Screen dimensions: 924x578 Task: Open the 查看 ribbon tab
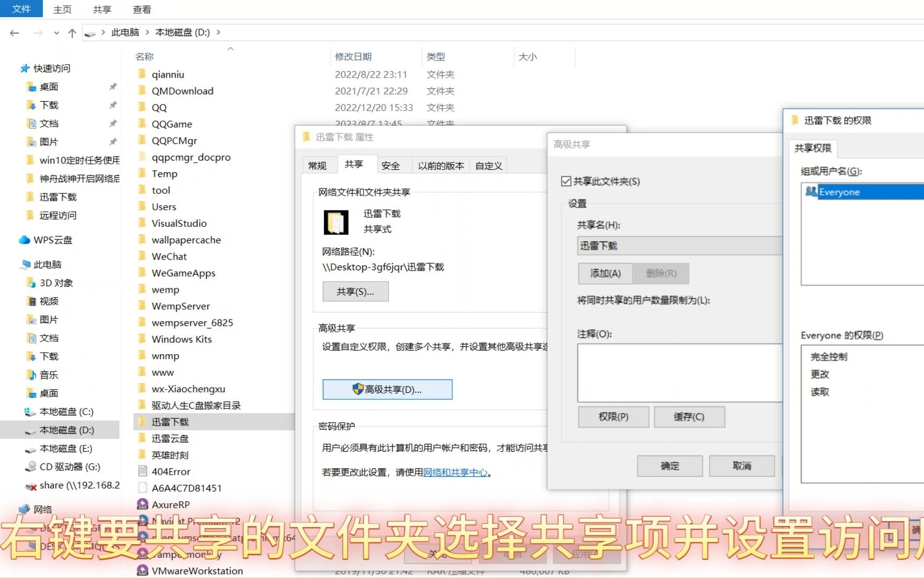point(142,9)
